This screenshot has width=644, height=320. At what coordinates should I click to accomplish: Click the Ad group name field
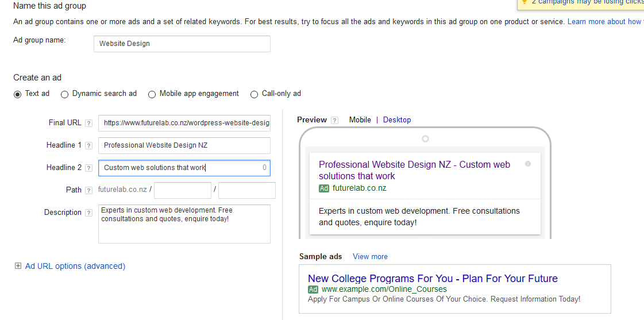click(182, 44)
